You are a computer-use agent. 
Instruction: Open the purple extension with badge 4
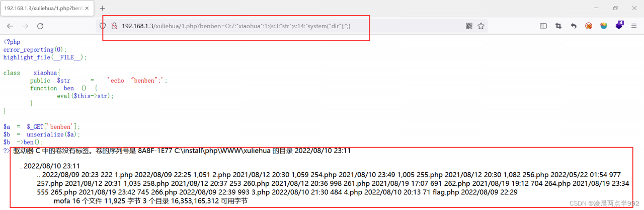619,25
